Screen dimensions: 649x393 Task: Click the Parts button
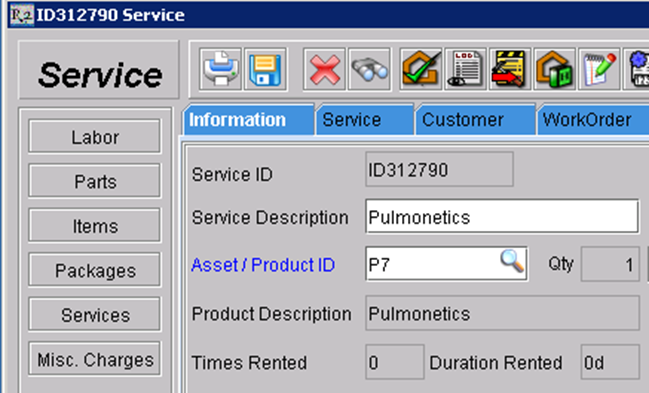click(x=94, y=181)
